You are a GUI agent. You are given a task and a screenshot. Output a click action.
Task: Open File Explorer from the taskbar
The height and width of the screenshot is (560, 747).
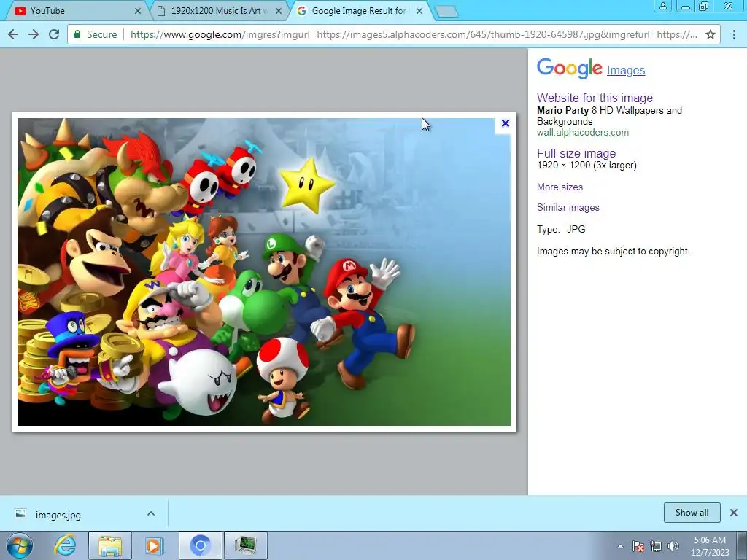110,545
